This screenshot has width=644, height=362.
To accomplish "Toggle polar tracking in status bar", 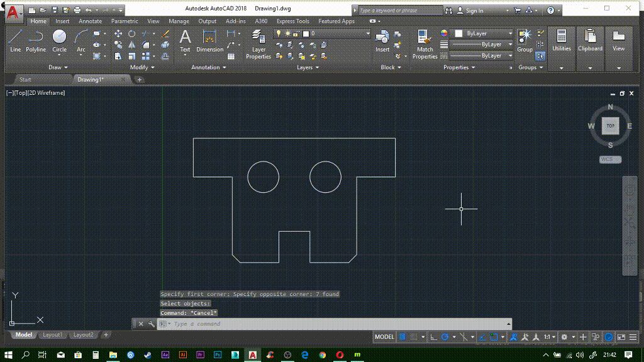I will point(445,337).
